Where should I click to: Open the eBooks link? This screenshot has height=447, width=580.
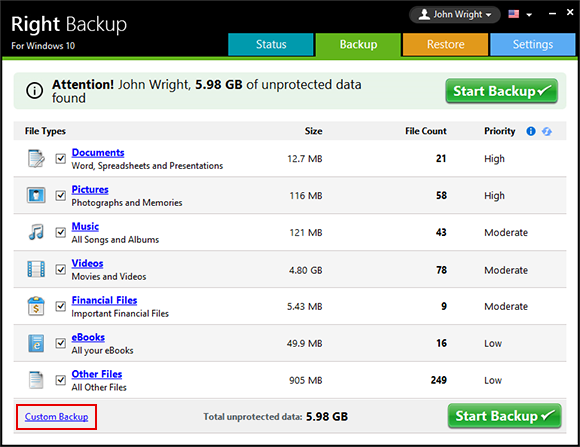[x=88, y=337]
